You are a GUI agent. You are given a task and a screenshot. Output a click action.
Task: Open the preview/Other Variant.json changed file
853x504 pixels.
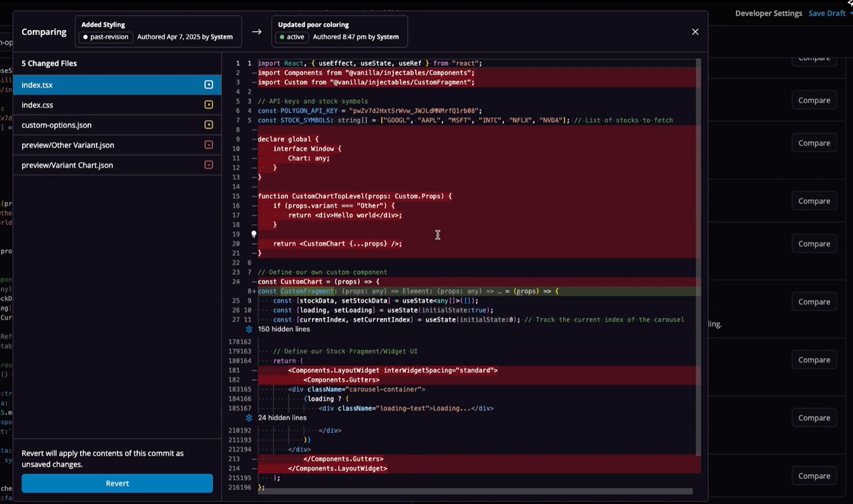tap(117, 145)
